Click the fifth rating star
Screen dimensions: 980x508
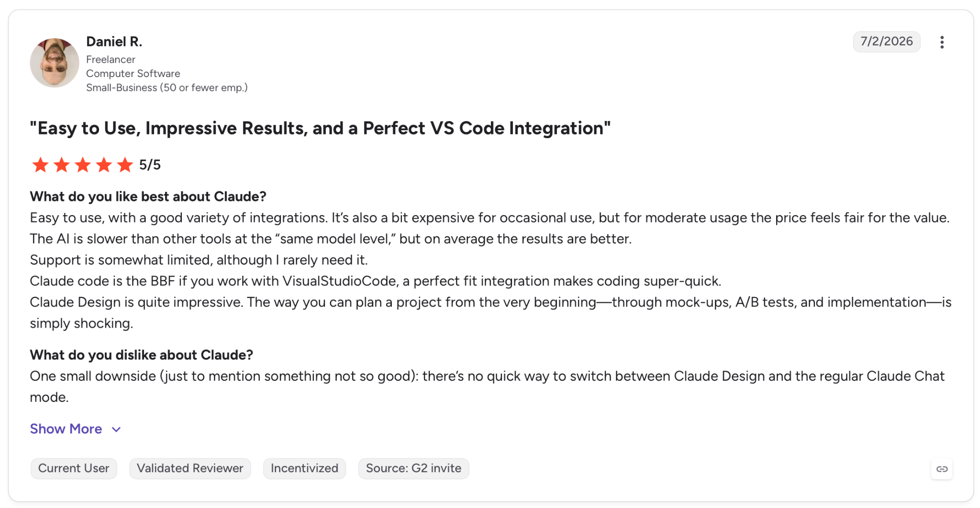(124, 165)
